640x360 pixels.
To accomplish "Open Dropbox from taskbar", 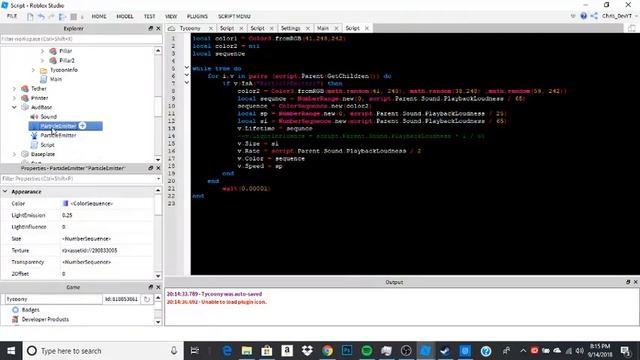I will (307, 351).
